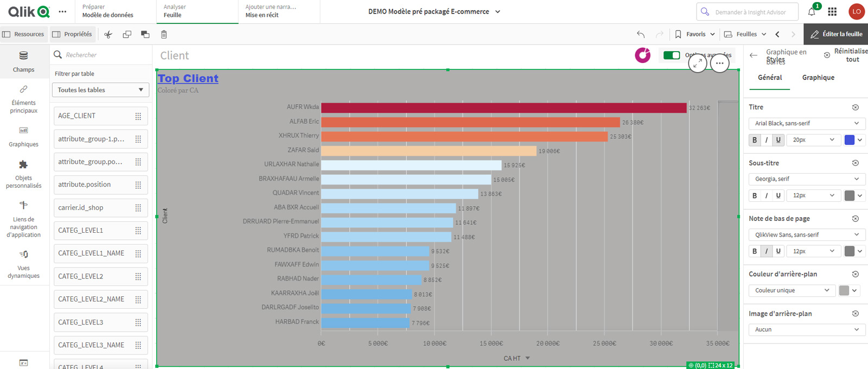868x369 pixels.
Task: Pick background color gray swatch
Action: point(844,290)
